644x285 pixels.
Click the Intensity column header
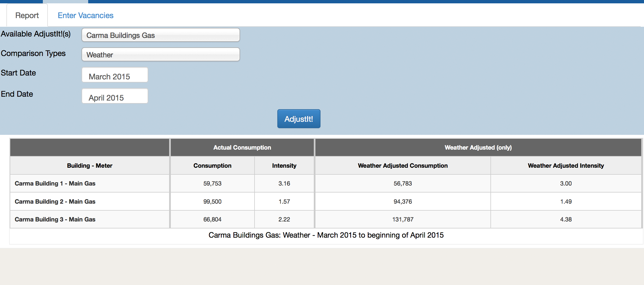click(284, 166)
